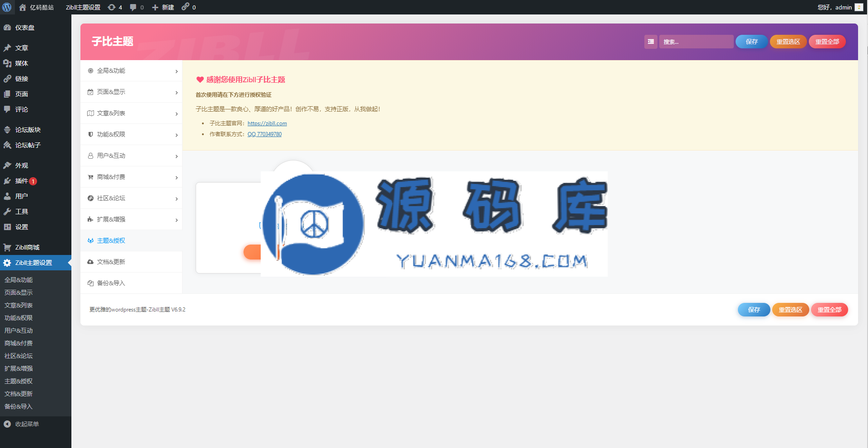Select 主题&授权 in theme panel
The image size is (868, 448).
click(x=131, y=241)
